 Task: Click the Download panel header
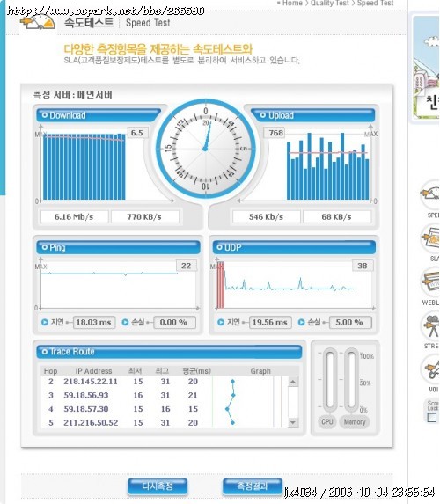(99, 115)
